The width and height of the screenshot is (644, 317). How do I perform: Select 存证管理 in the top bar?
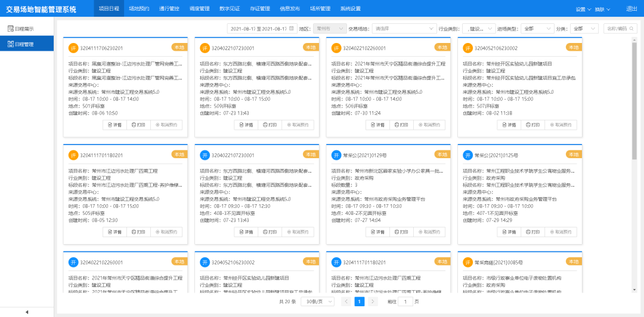[259, 8]
